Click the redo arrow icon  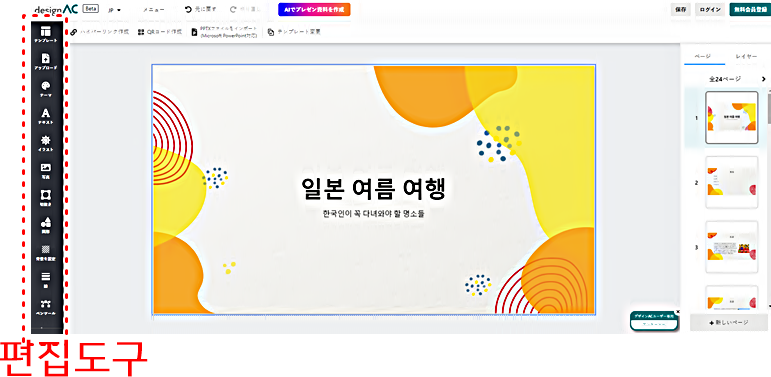click(x=233, y=9)
